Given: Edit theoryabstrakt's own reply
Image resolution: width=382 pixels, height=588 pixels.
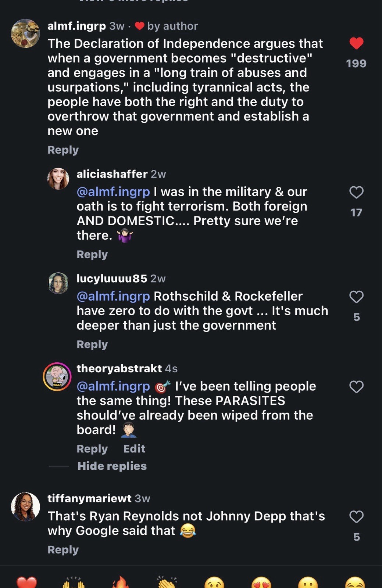Looking at the screenshot, I should pos(134,449).
